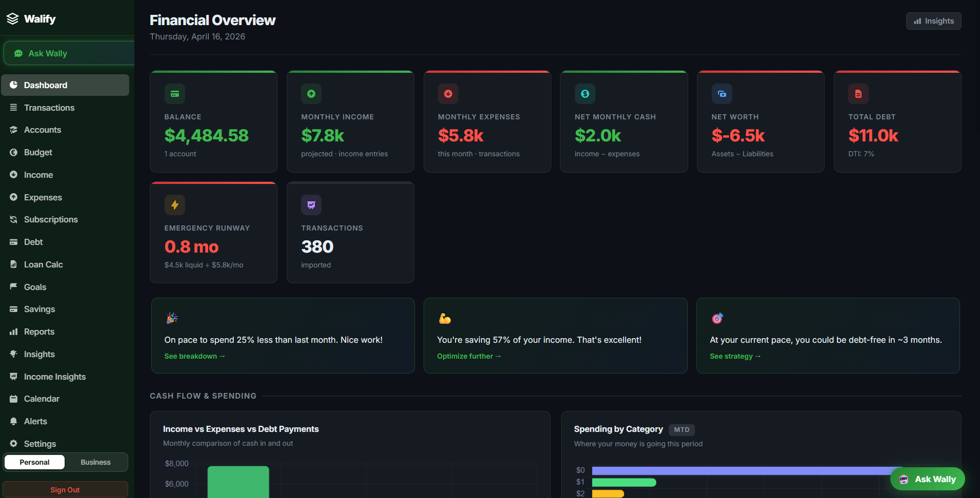Click the Monthly Income up-arrow icon

pyautogui.click(x=311, y=94)
